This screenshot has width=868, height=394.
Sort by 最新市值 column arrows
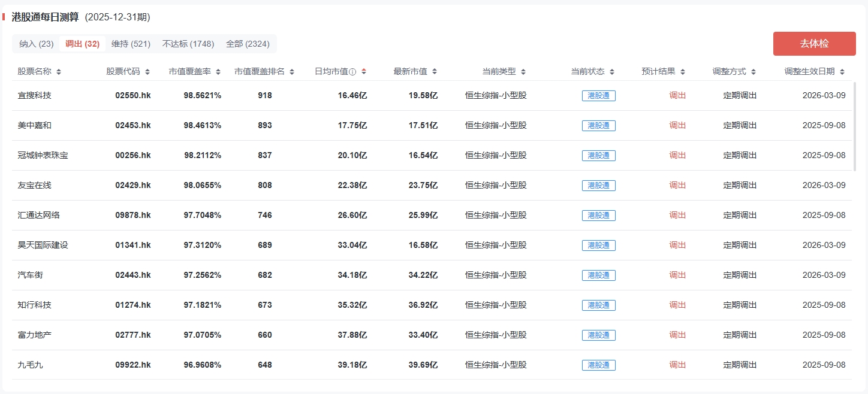pos(435,72)
